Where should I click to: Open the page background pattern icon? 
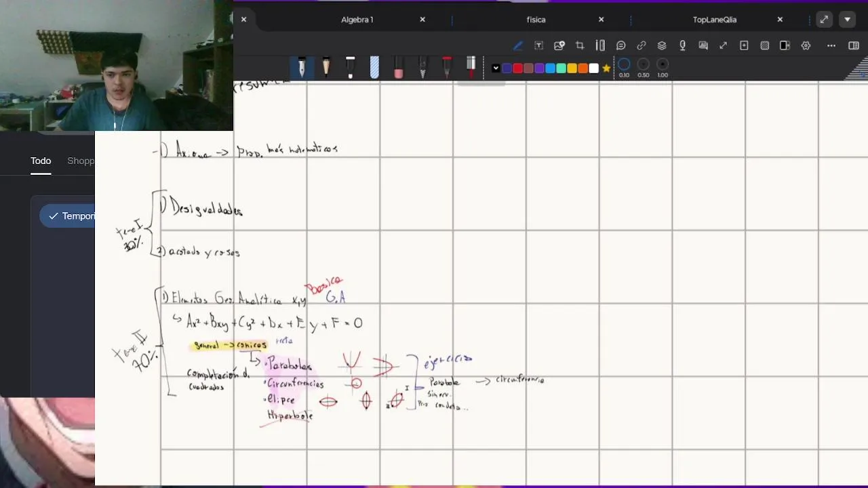[765, 45]
